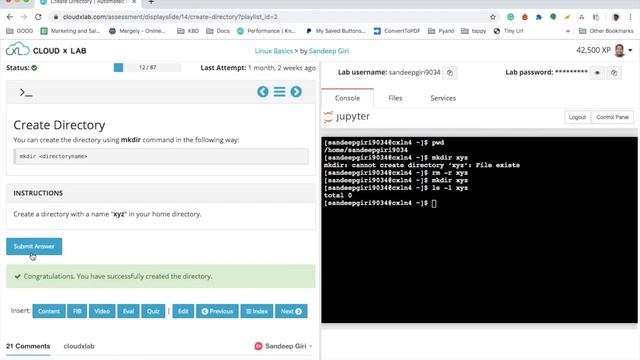Bookmark this page with star icon
This screenshot has height=360, width=640.
(493, 17)
